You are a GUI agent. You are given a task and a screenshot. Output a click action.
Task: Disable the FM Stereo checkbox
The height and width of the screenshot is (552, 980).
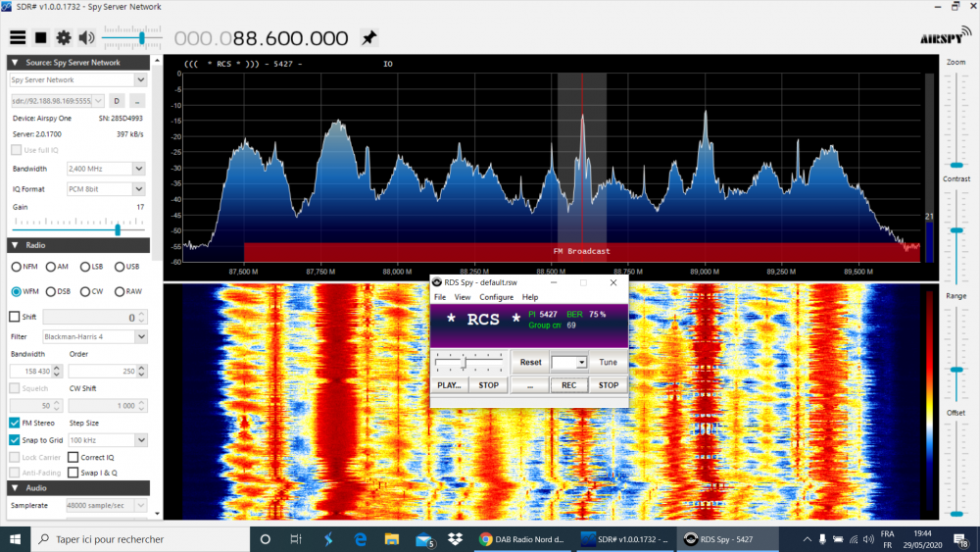[15, 424]
